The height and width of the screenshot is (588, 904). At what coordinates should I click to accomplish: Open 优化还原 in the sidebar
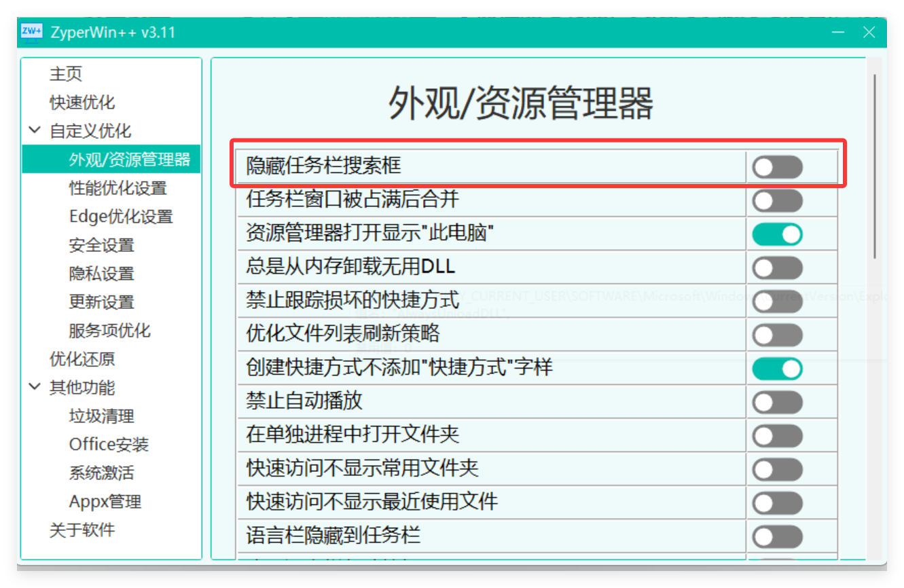[82, 359]
